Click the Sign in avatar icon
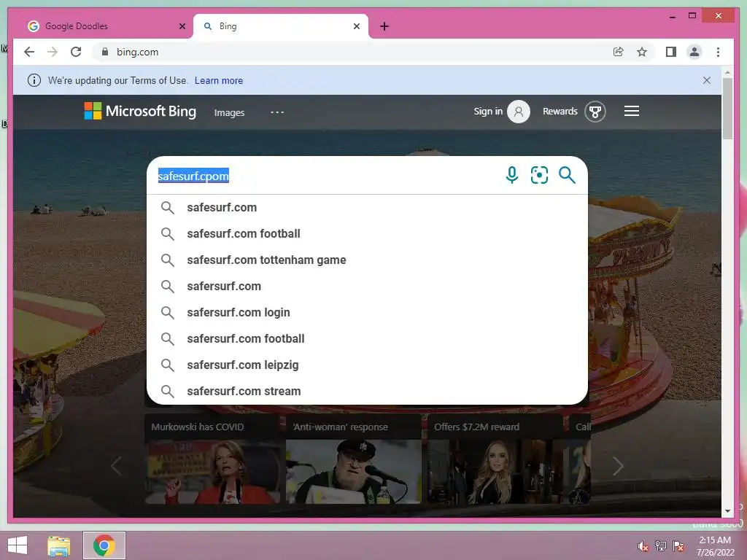This screenshot has height=560, width=747. (x=519, y=112)
